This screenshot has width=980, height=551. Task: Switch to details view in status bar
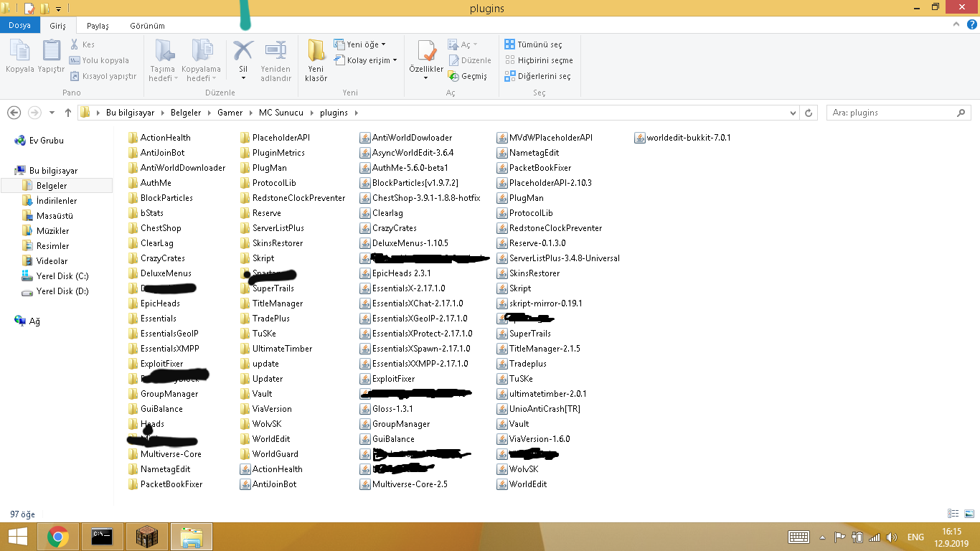953,514
